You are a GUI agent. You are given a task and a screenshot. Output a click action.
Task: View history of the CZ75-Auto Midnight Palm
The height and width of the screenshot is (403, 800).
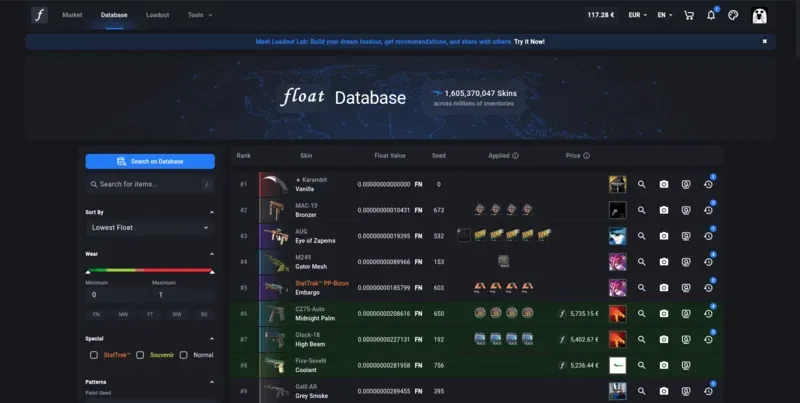click(708, 314)
